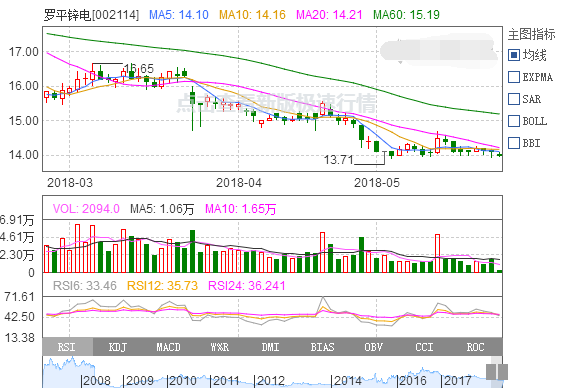Open the OBV indicator tab
565x390 pixels.
click(374, 347)
